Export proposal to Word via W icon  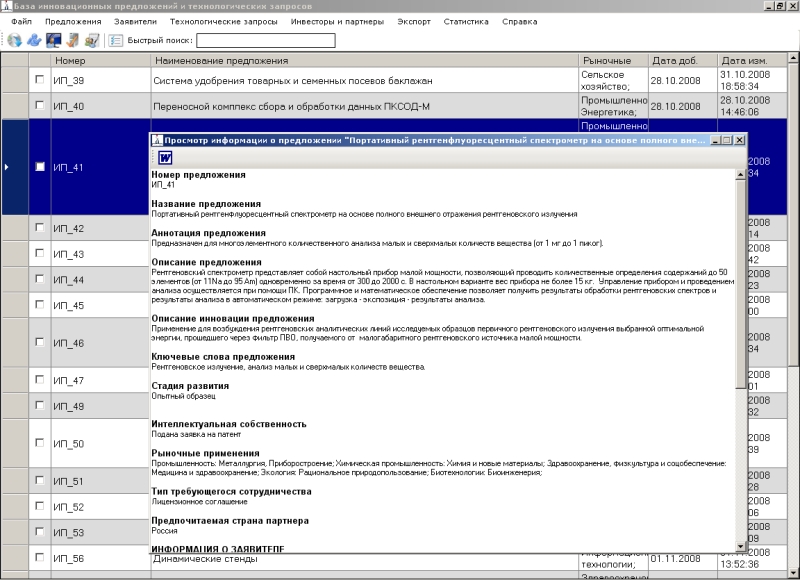(165, 158)
